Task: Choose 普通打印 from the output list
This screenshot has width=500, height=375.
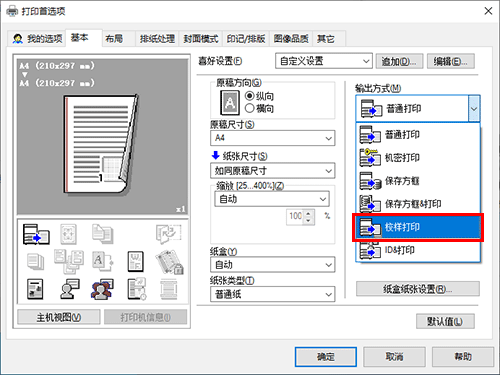Action: (x=418, y=135)
